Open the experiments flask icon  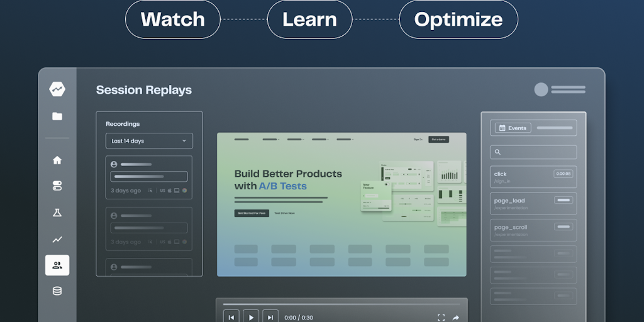pyautogui.click(x=57, y=213)
